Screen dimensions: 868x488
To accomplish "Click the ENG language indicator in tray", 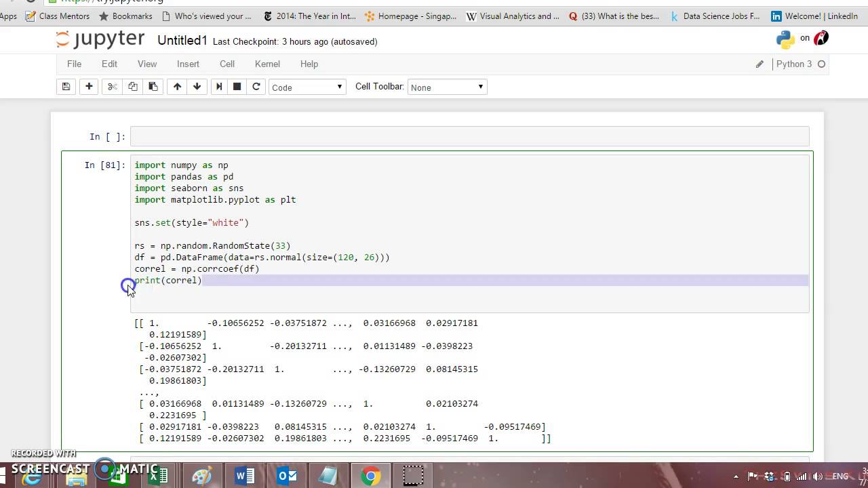I will coord(840,476).
